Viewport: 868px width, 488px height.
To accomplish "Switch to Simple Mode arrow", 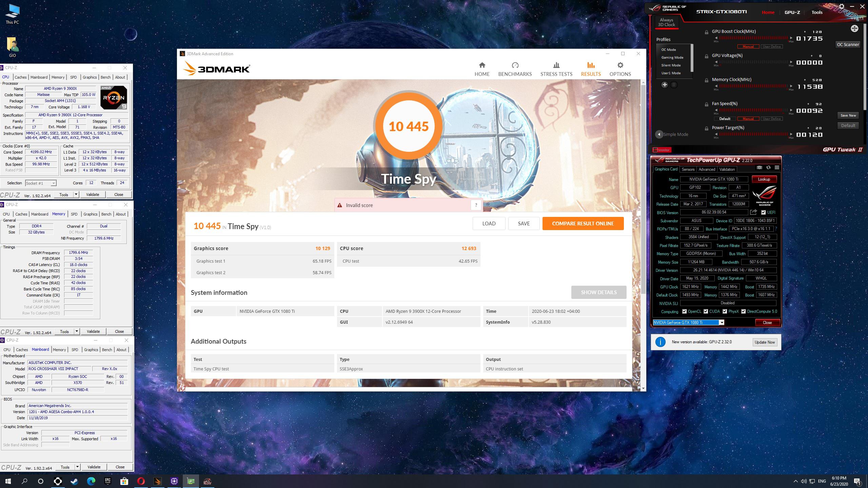I will coord(659,134).
